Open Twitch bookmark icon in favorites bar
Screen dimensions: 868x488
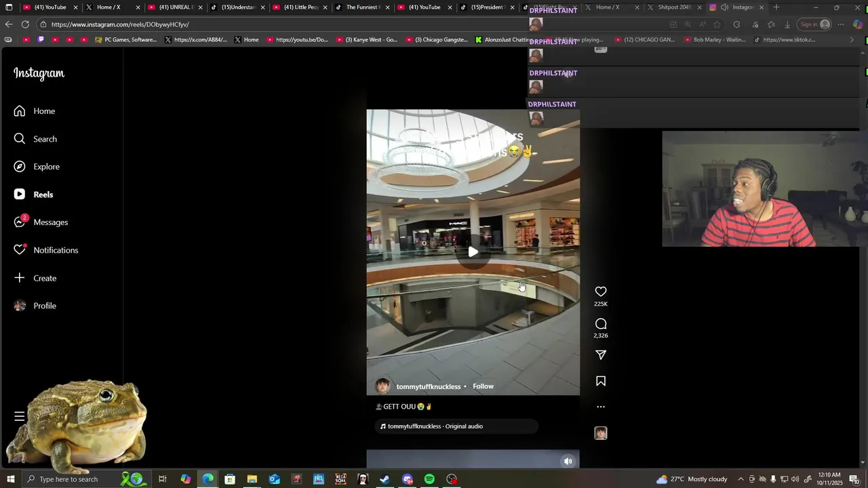[x=41, y=40]
